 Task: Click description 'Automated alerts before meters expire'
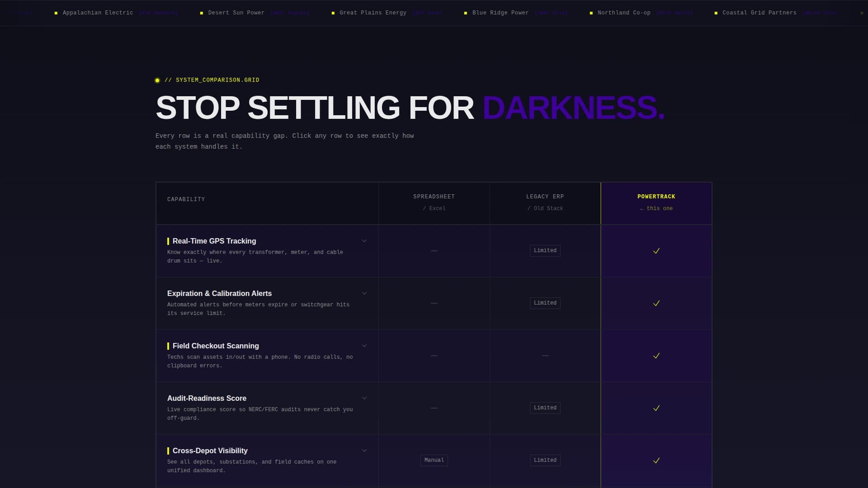tap(258, 309)
